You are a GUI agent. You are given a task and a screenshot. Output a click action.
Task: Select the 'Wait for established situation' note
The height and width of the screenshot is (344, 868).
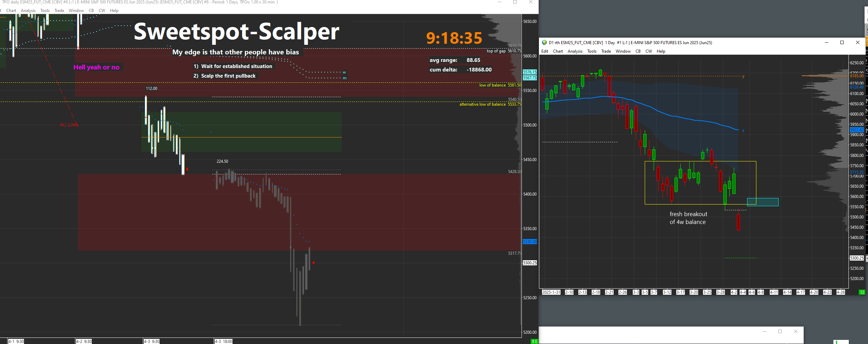[x=237, y=66]
